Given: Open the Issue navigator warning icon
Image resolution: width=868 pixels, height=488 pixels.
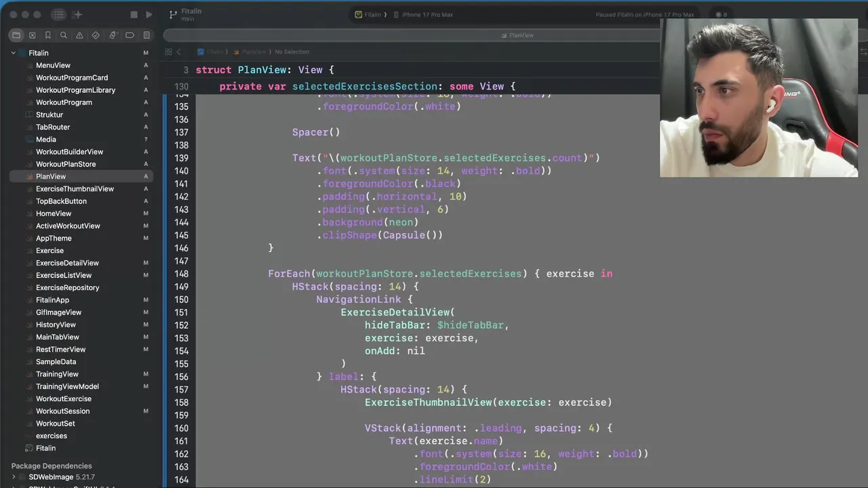Looking at the screenshot, I should click(79, 35).
